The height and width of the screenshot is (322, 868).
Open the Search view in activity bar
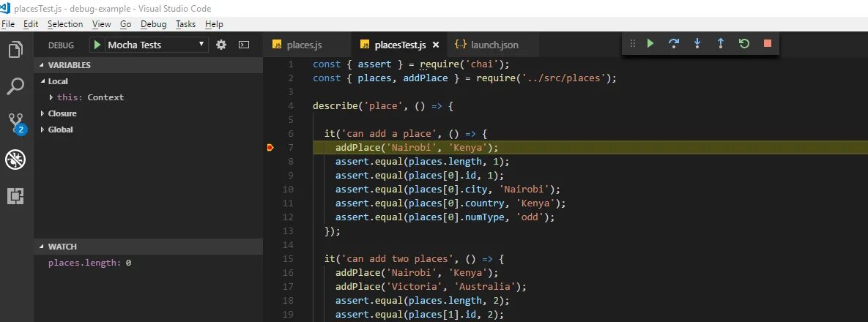(x=16, y=86)
